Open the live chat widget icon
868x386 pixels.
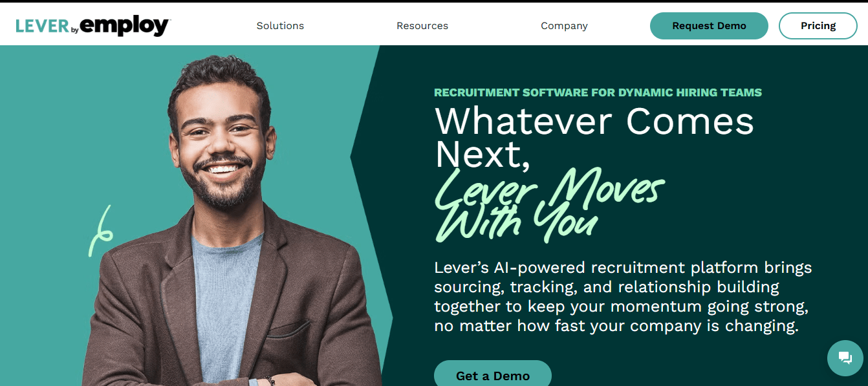click(845, 358)
